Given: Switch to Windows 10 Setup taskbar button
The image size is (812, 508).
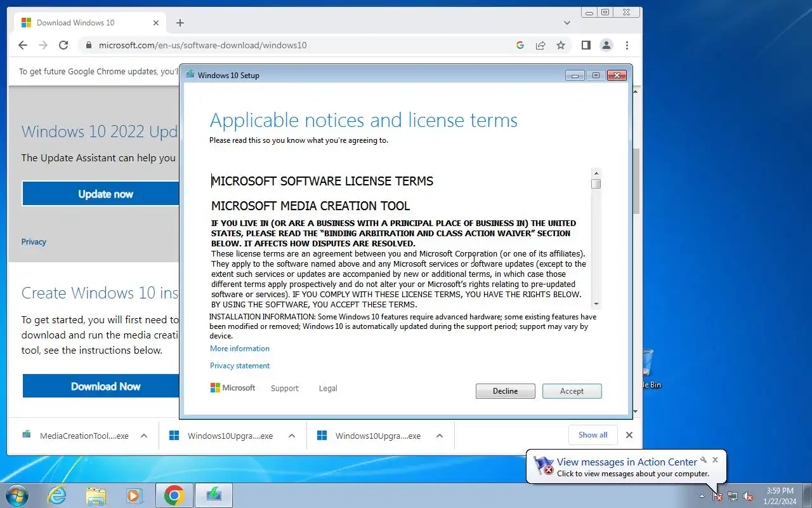Looking at the screenshot, I should tap(214, 495).
